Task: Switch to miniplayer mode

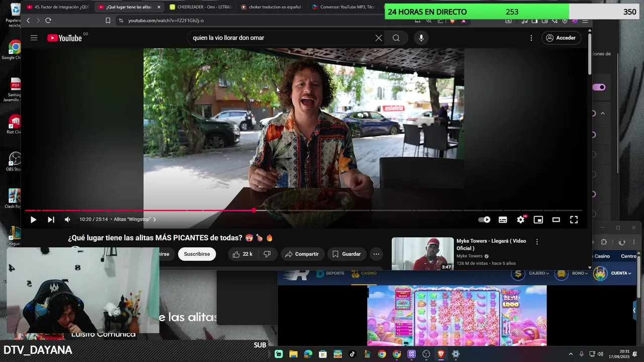Action: [x=538, y=220]
